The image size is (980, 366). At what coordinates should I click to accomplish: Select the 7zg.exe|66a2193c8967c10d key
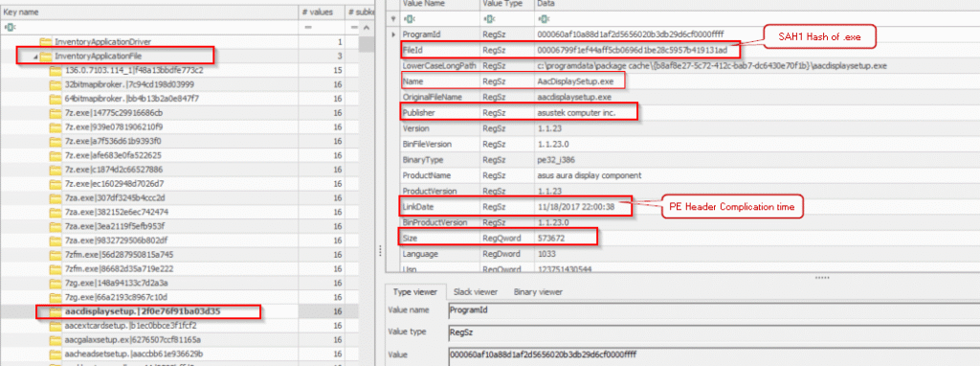pos(116,297)
